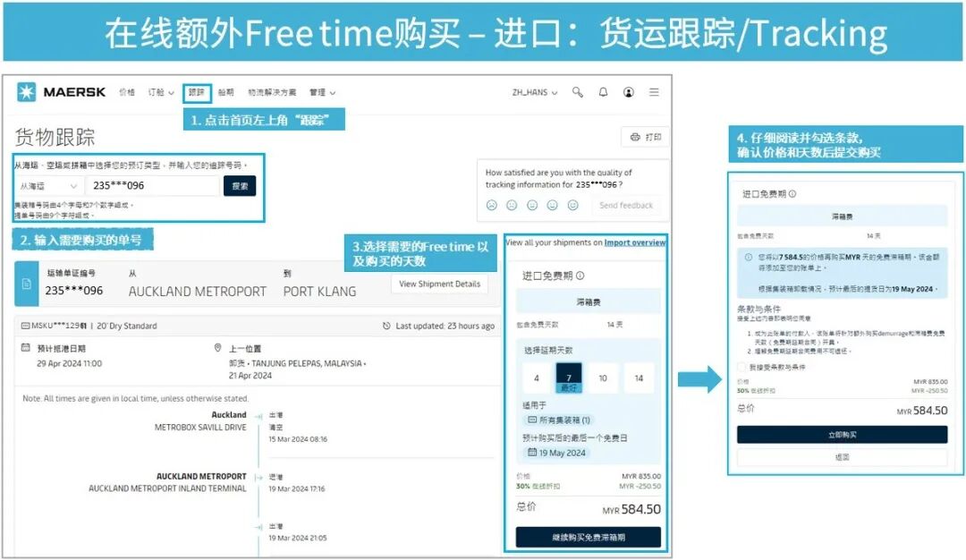Image resolution: width=966 pixels, height=560 pixels.
Task: Click the container icon next to MSKU***129
Action: (25, 326)
